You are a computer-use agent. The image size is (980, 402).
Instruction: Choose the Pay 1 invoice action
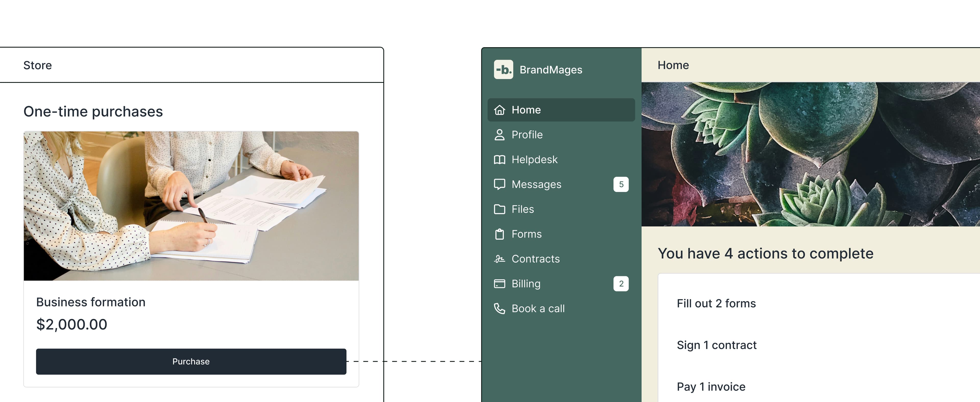(x=711, y=387)
